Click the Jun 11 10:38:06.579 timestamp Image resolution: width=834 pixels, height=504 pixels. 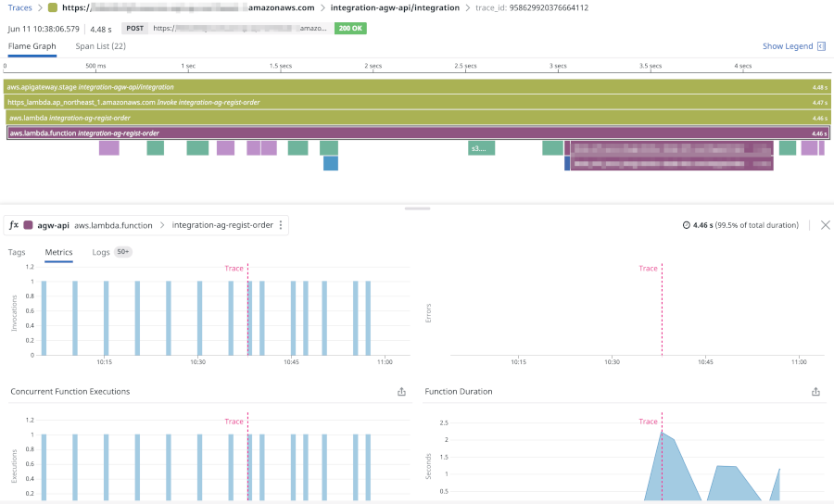click(43, 30)
